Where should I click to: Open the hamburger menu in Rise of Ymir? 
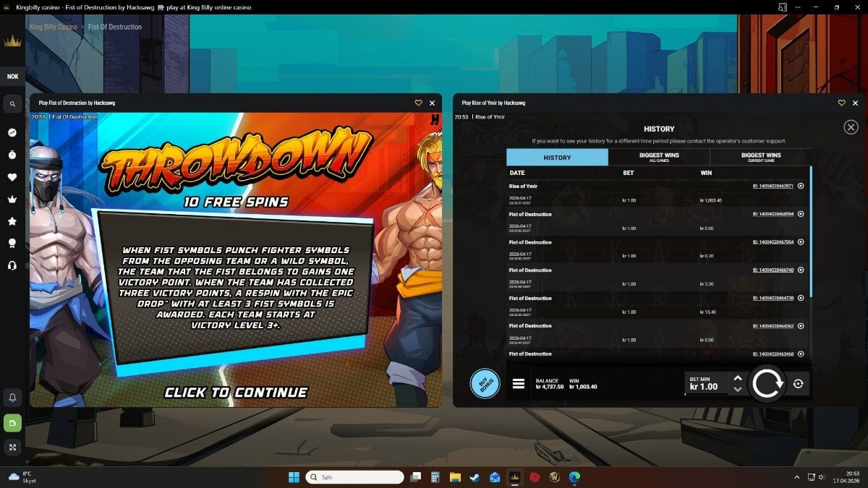coord(518,384)
